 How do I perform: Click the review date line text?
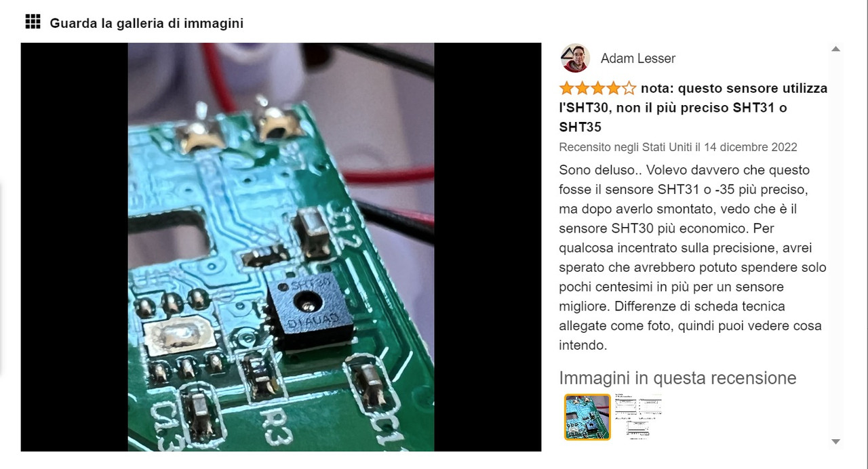[678, 147]
